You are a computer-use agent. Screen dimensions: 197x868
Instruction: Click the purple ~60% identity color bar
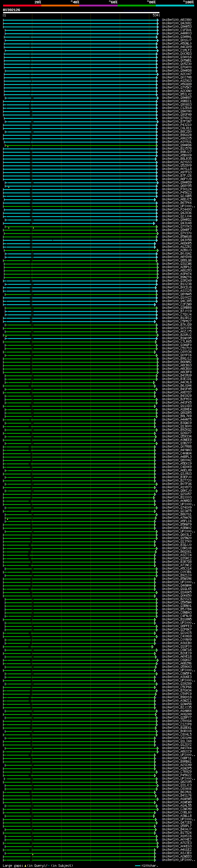tap(99, 6)
